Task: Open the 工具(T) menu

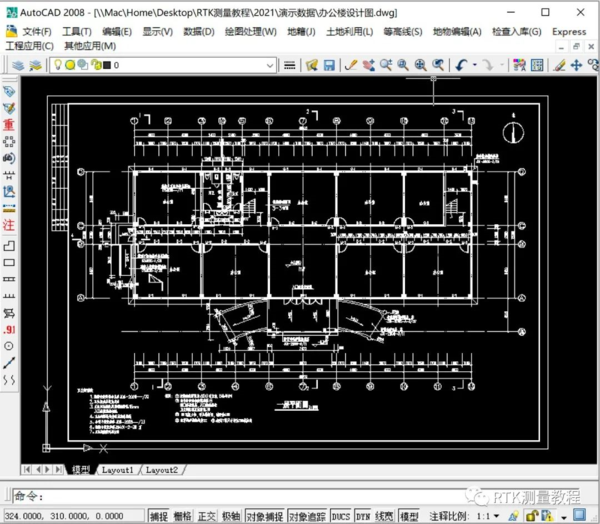Action: 77,32
